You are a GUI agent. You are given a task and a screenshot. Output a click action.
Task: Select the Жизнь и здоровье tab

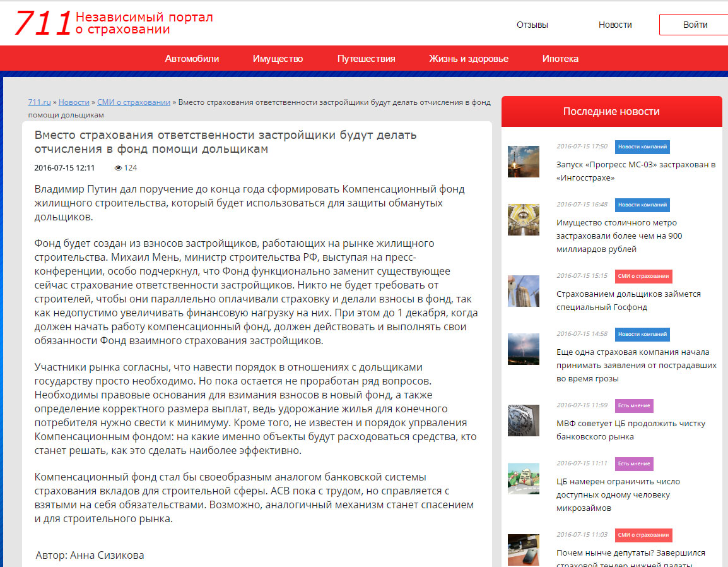click(x=469, y=59)
